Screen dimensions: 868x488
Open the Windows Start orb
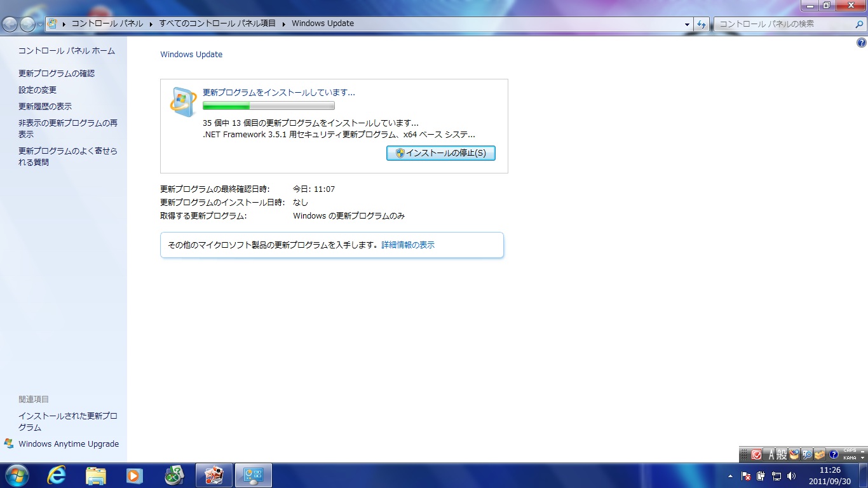(x=17, y=475)
